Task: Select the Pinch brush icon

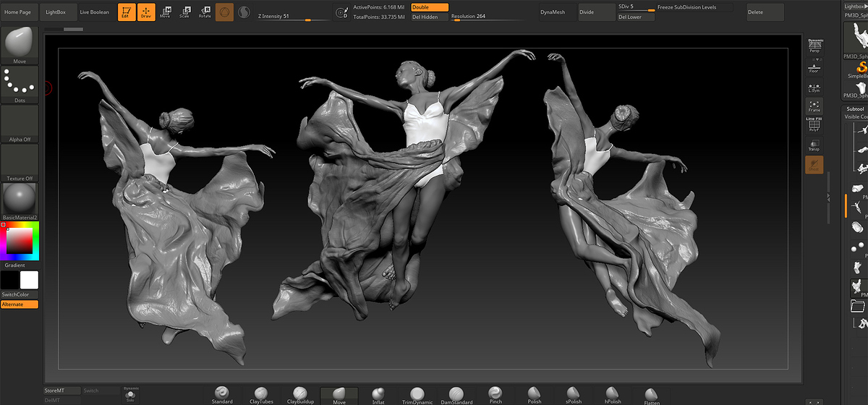Action: coord(495,394)
